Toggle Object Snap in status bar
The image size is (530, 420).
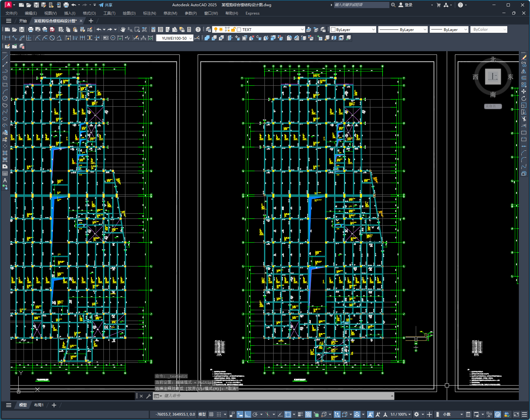(x=288, y=414)
